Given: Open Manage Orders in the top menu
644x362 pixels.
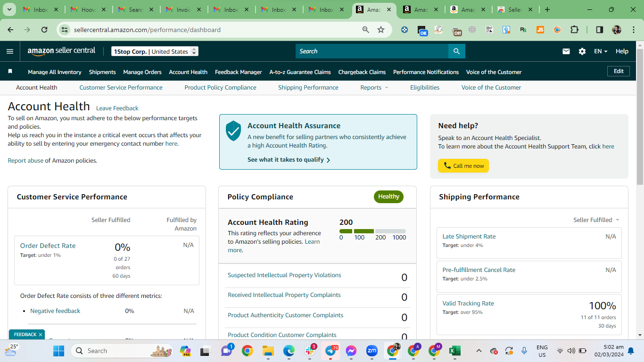Looking at the screenshot, I should coord(142,72).
